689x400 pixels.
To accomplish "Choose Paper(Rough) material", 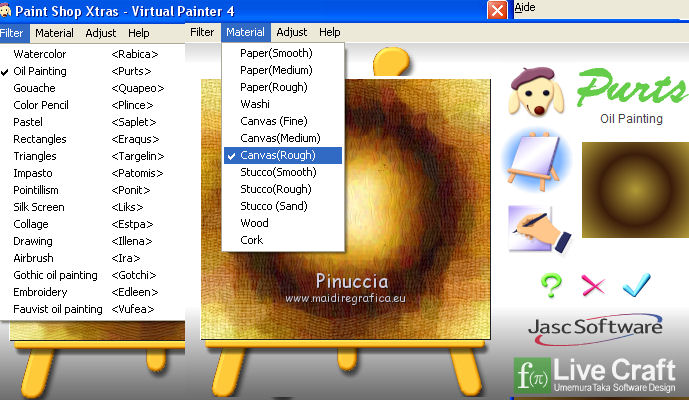I will [x=283, y=87].
